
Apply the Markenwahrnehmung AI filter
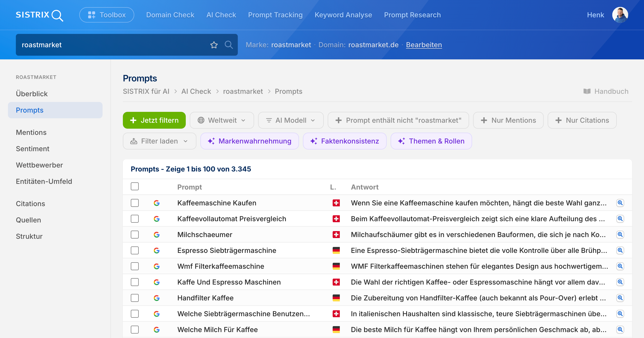point(249,141)
